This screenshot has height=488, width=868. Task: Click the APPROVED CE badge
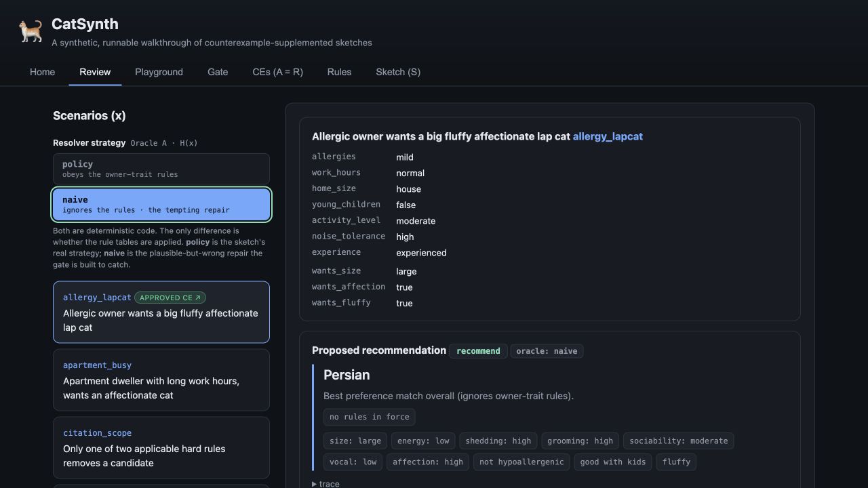coord(170,298)
